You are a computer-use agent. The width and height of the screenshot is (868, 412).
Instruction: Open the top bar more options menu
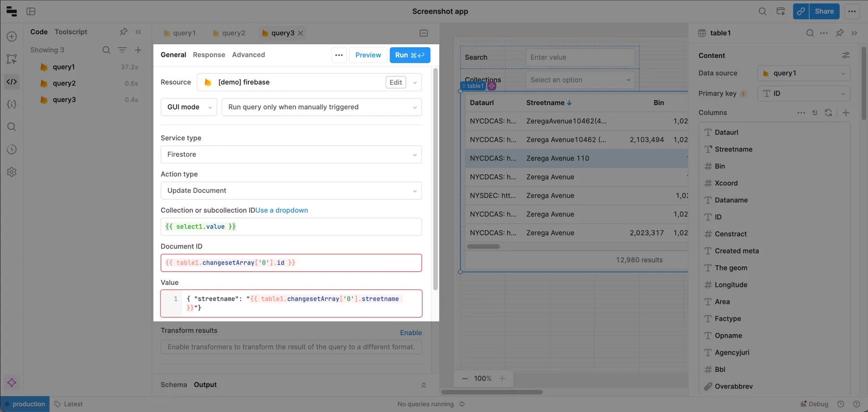tap(852, 11)
